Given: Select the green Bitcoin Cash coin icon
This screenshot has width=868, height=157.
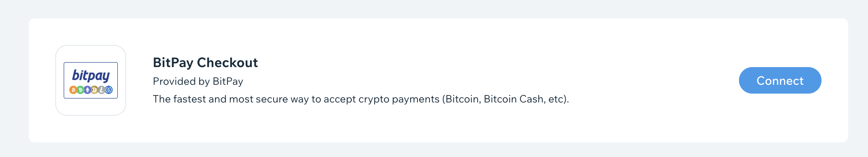Looking at the screenshot, I should [80, 90].
